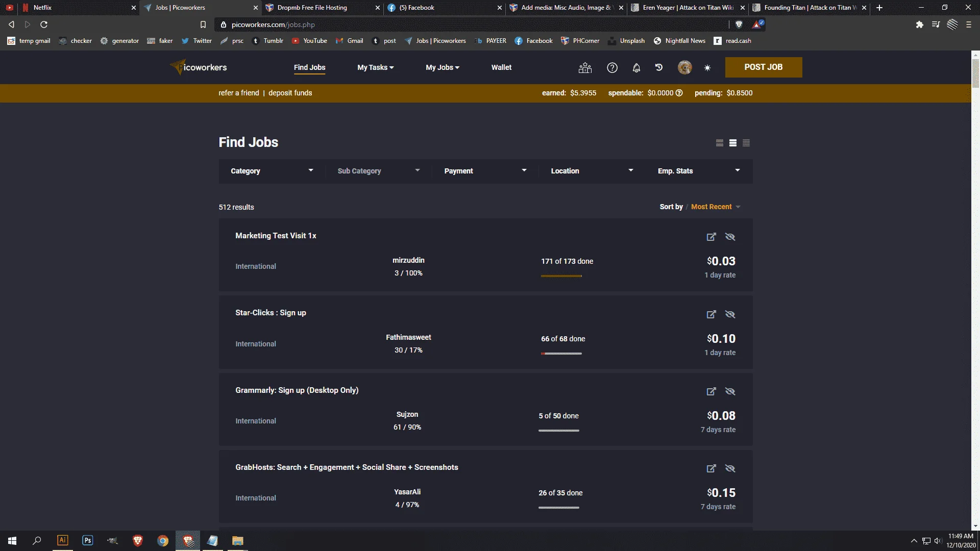Expand the My Jobs menu
Viewport: 980px width, 551px height.
click(443, 67)
